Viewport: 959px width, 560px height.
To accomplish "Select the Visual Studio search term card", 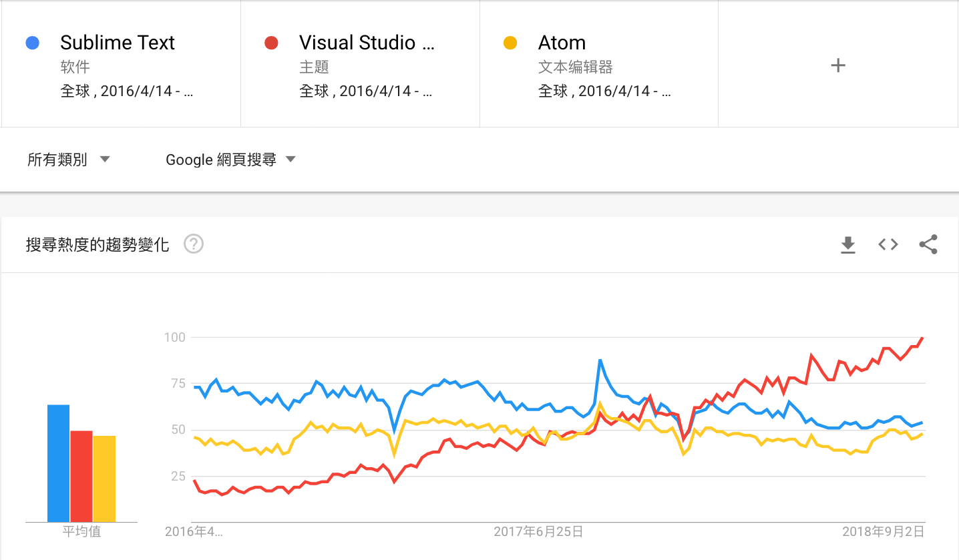I will tap(360, 65).
